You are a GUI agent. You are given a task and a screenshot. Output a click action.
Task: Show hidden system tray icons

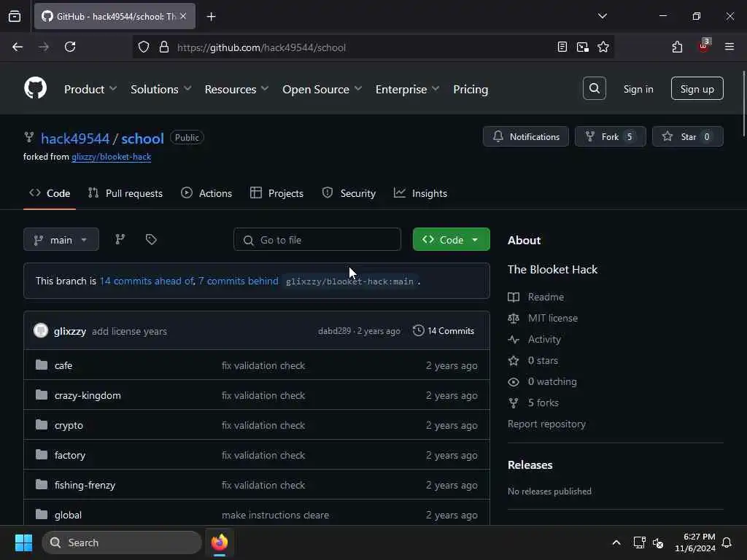616,542
